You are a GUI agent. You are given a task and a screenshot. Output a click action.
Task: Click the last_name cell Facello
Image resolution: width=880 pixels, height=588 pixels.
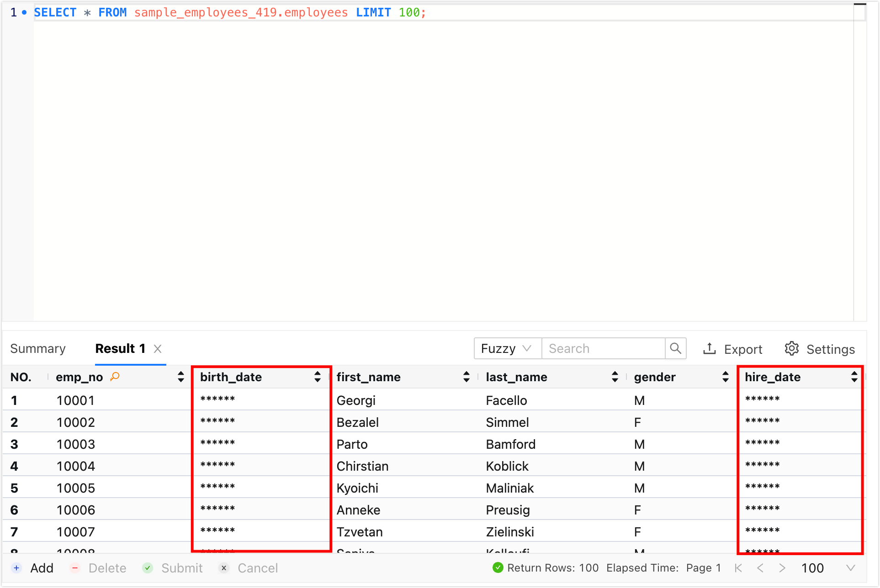(506, 400)
